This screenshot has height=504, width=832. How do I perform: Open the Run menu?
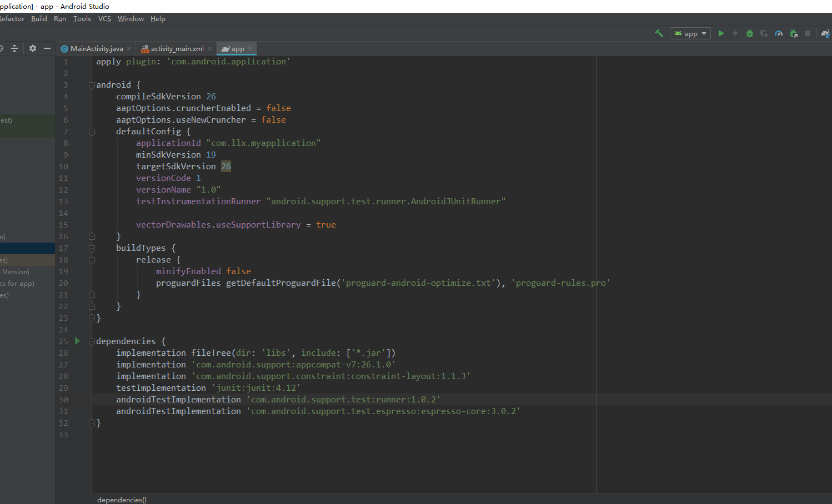click(x=60, y=19)
